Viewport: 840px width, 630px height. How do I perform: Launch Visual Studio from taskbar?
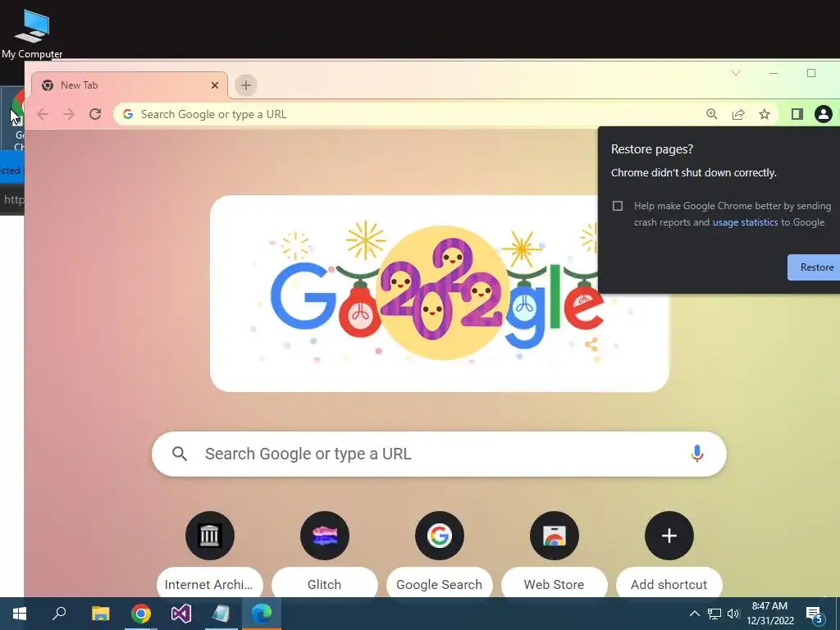coord(181,614)
